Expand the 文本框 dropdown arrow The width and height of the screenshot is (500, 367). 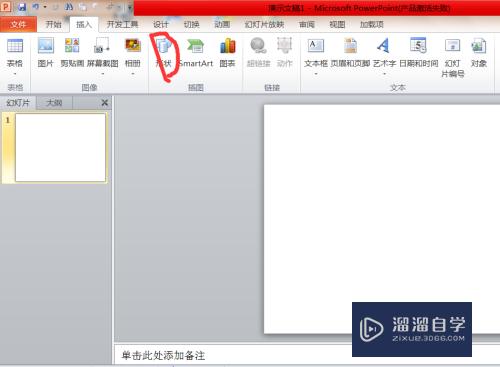click(x=316, y=73)
